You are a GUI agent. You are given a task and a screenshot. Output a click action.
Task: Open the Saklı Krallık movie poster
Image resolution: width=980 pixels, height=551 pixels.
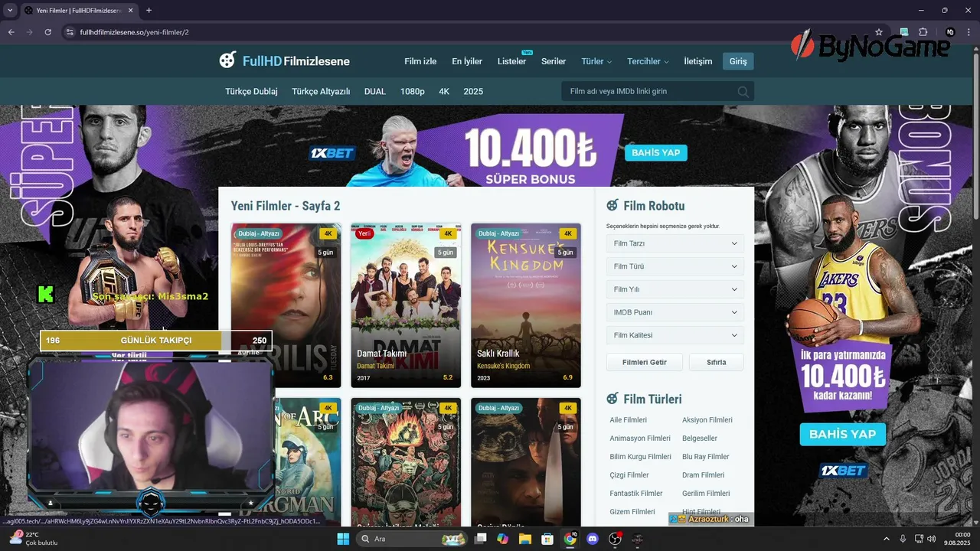(525, 305)
